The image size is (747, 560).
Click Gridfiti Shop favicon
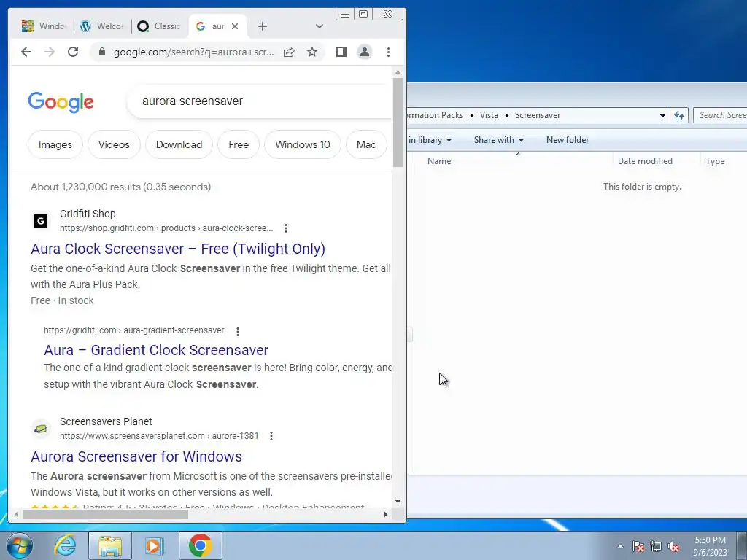click(41, 220)
